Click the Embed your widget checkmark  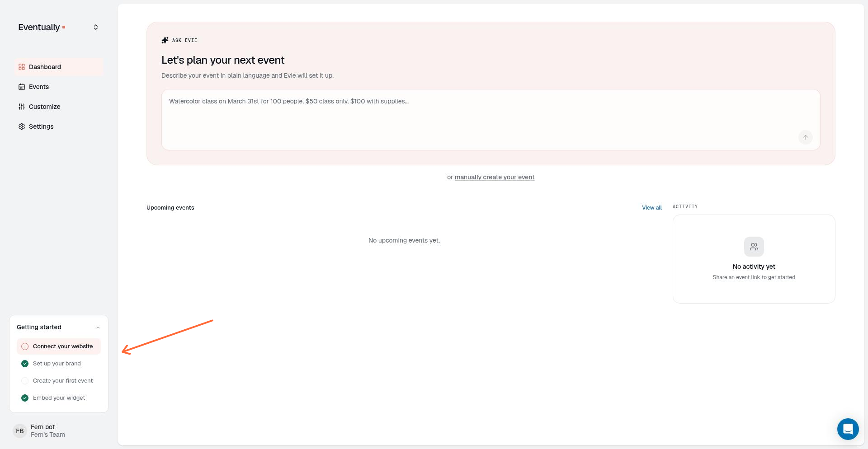tap(25, 398)
